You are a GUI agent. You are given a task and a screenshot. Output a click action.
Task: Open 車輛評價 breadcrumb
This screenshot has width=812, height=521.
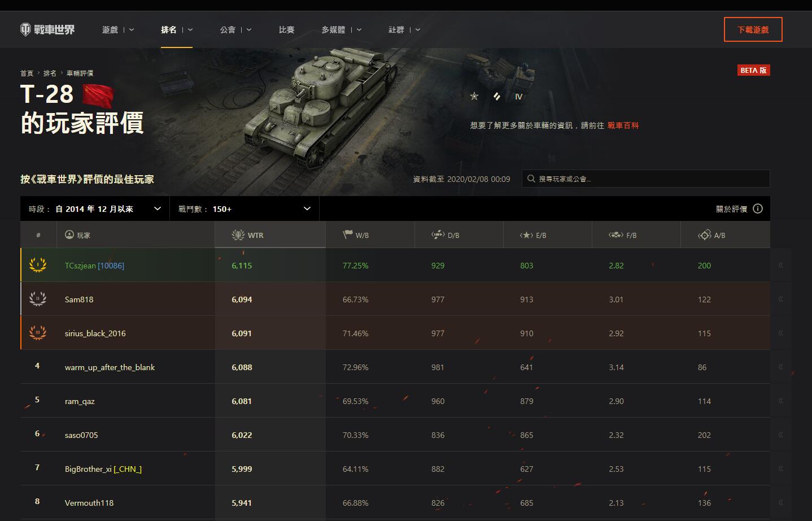(80, 73)
